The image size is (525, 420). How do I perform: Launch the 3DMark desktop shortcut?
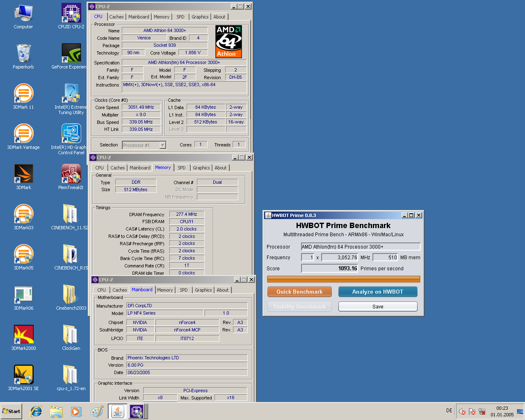(x=23, y=177)
